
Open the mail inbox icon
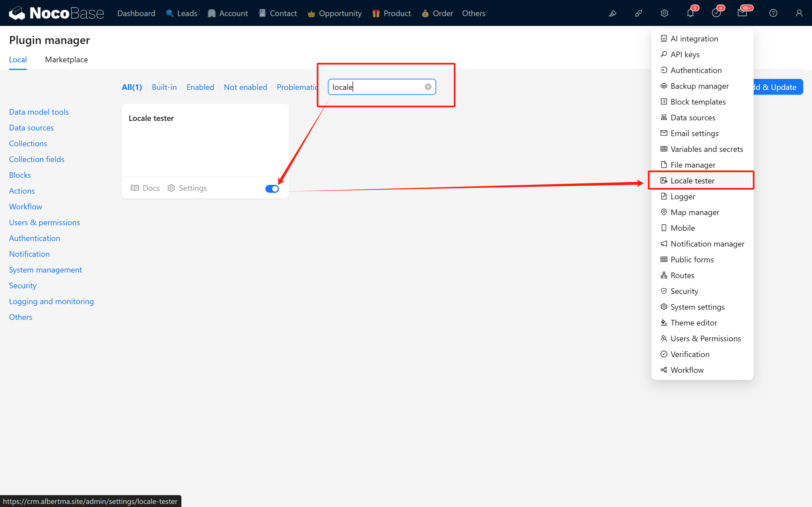pos(742,14)
